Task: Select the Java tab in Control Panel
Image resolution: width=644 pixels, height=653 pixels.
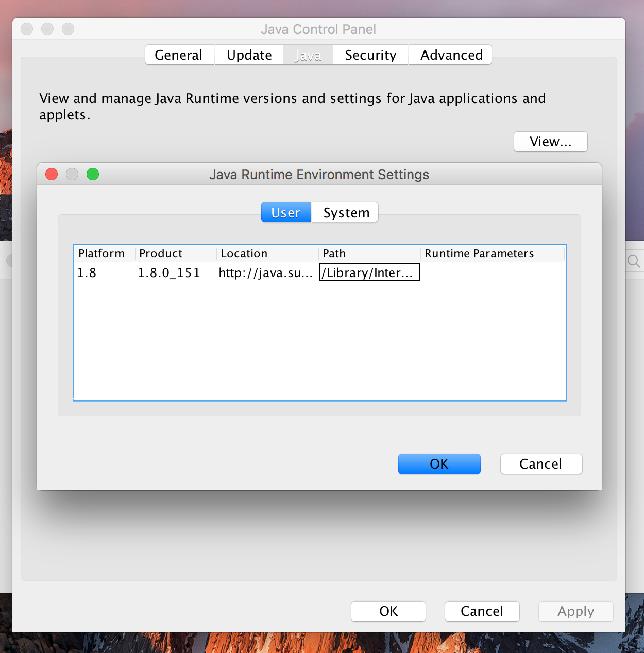Action: [x=308, y=55]
